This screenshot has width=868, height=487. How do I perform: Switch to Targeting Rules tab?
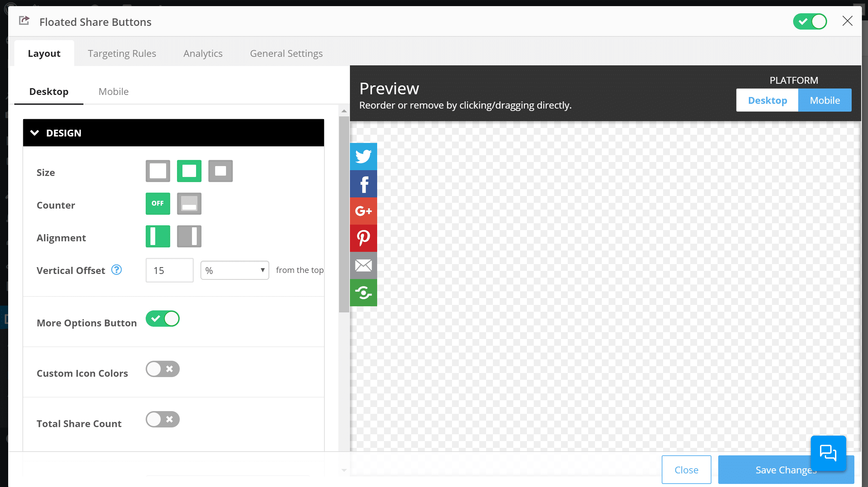pos(122,53)
